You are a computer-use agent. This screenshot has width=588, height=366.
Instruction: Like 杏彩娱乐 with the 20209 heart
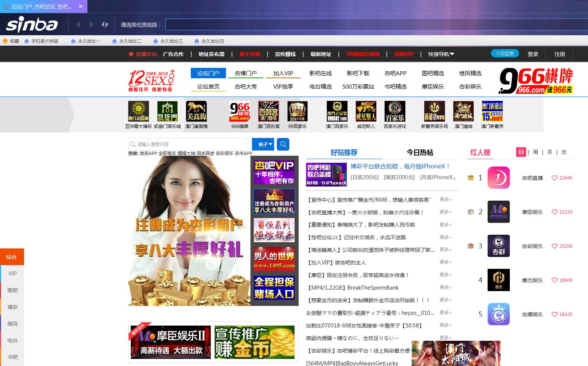[555, 246]
